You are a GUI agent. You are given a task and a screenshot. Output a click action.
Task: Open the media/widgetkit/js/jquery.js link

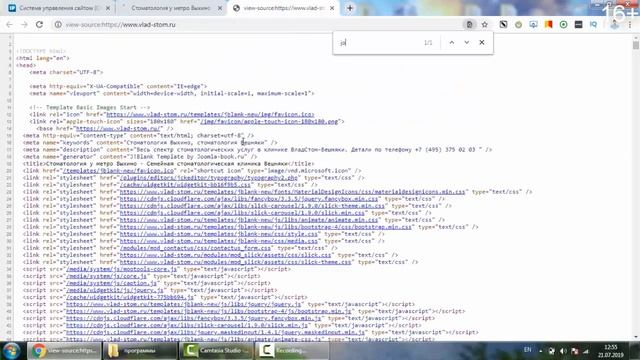click(115, 290)
